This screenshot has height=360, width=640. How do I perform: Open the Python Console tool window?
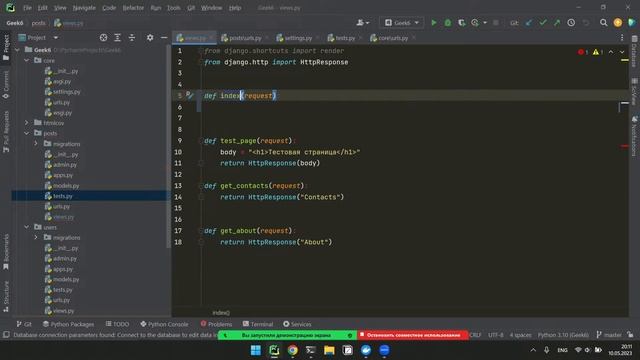click(164, 324)
